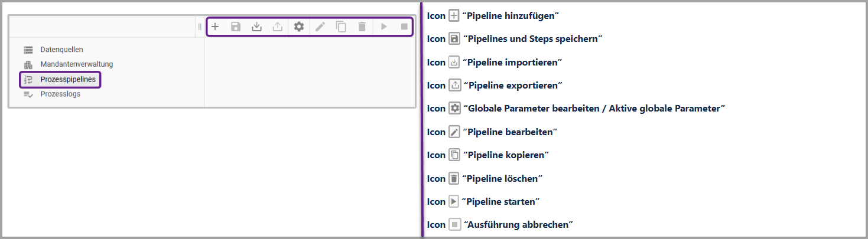Click the gear icon beside "Globale Parameter bearbeiten"
868x239 pixels.
tap(454, 109)
